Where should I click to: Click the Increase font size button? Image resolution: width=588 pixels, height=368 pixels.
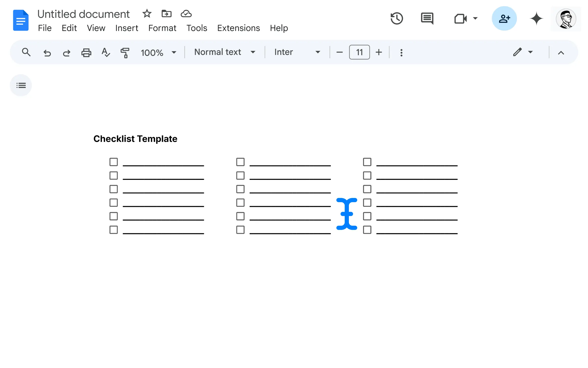pyautogui.click(x=379, y=52)
